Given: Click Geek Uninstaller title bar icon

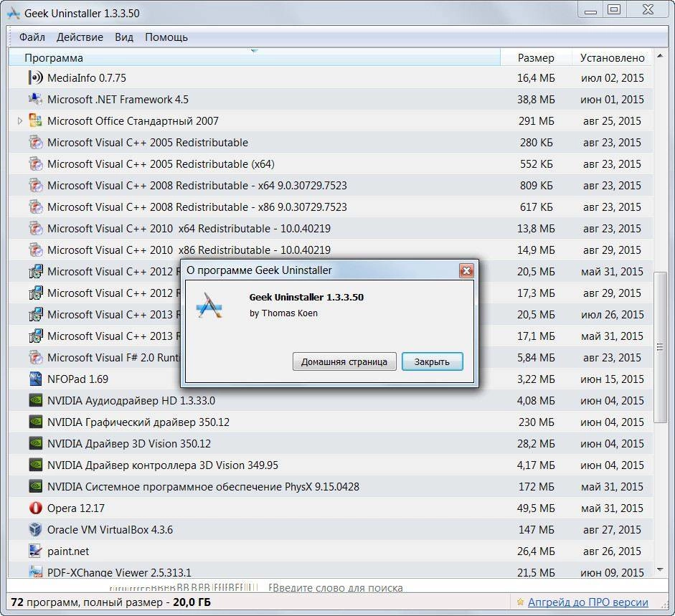Looking at the screenshot, I should (14, 14).
